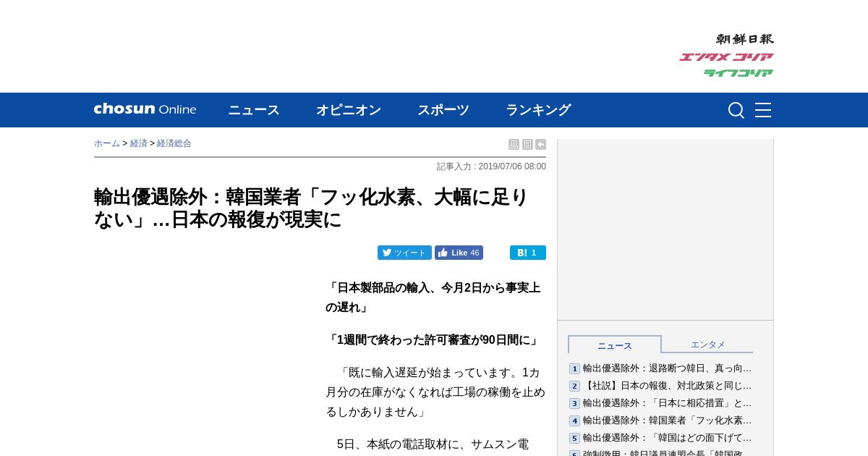
Task: Open the ニュース menu
Action: 254,110
